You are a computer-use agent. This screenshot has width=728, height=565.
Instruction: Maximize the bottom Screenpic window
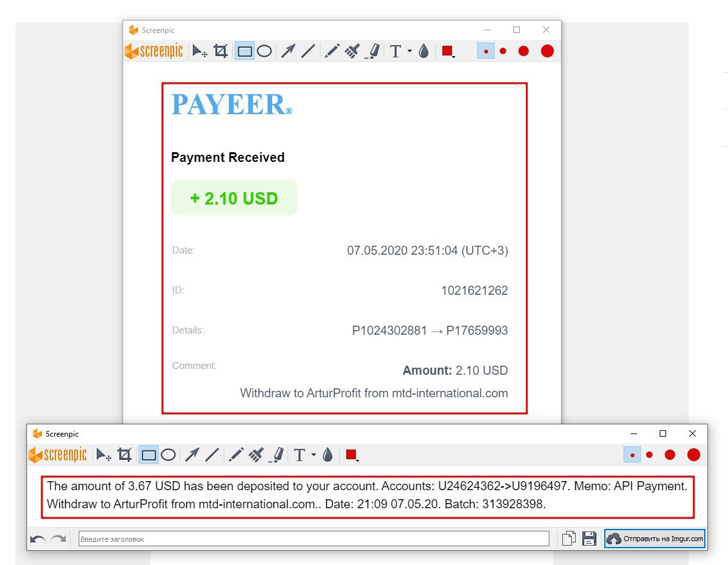663,433
